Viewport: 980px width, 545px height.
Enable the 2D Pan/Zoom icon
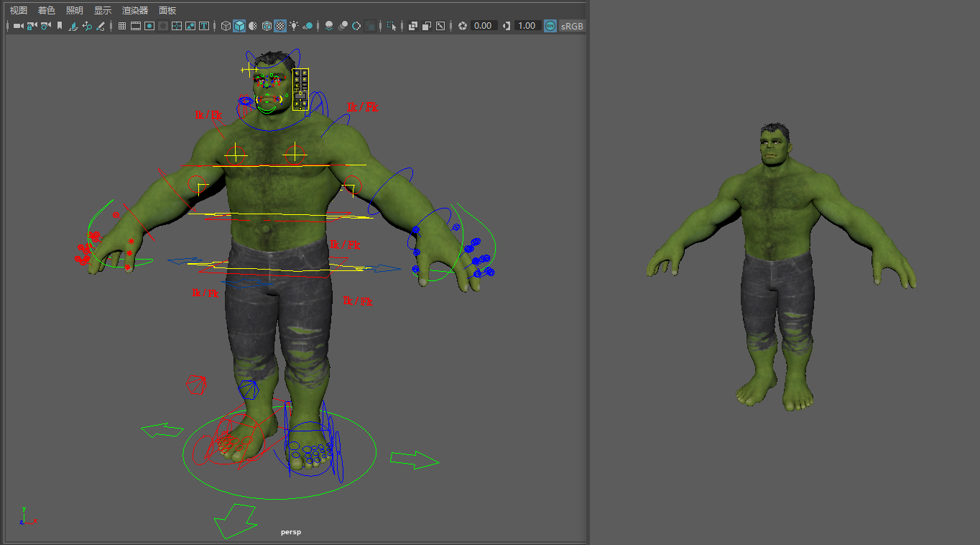tap(87, 26)
